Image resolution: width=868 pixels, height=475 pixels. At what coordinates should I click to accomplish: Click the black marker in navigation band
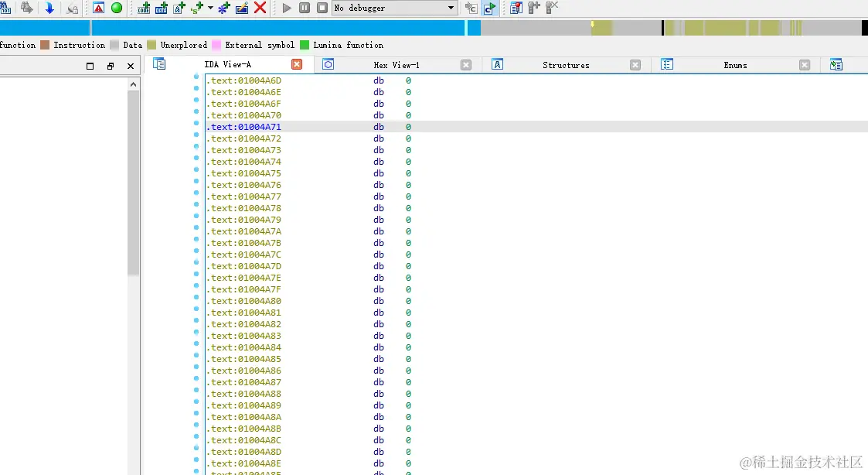(x=662, y=28)
